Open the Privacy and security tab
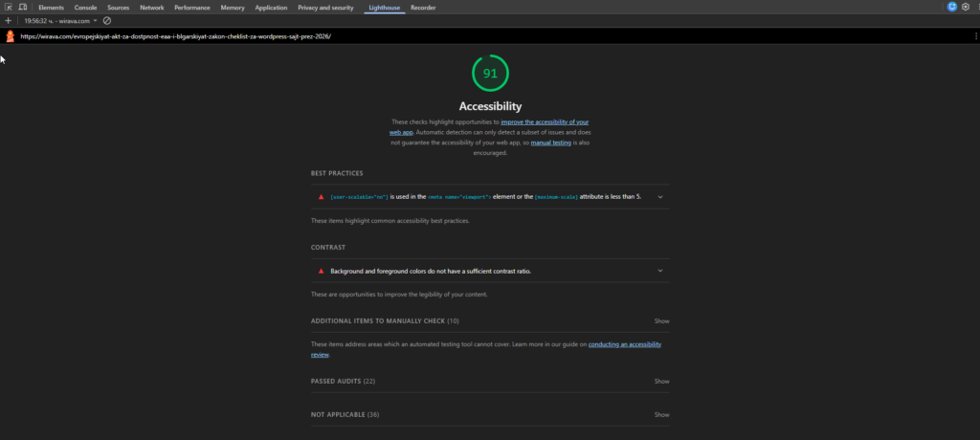This screenshot has height=440, width=980. coord(325,8)
